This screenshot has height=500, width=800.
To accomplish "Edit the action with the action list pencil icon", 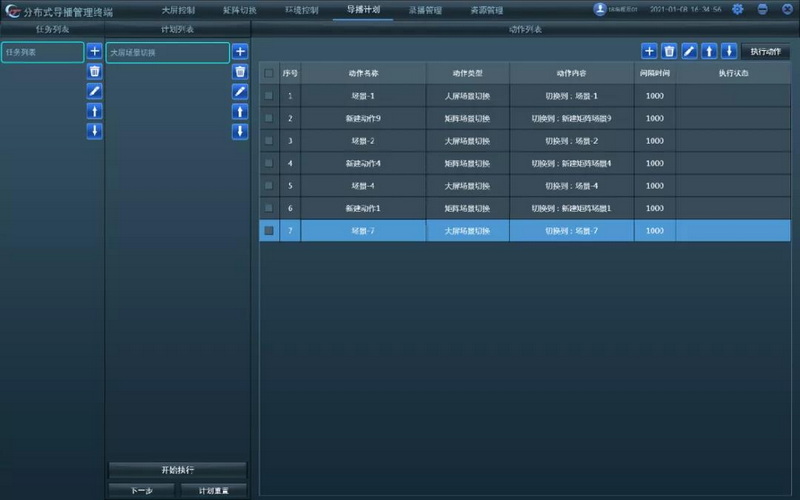I will [x=689, y=51].
